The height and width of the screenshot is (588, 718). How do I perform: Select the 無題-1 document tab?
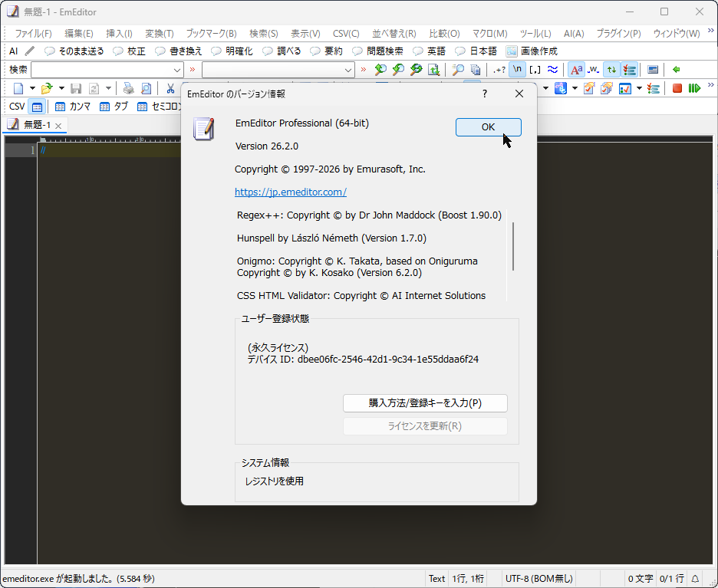[37, 124]
